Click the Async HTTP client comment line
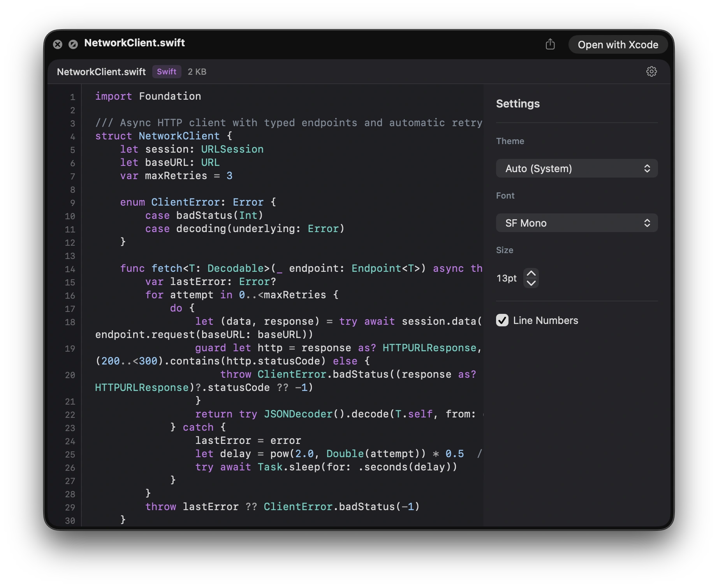Screen dimensions: 718x588 coord(289,123)
